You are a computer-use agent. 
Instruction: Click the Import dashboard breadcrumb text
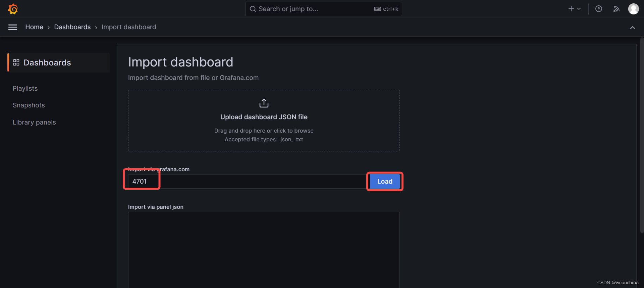point(129,27)
